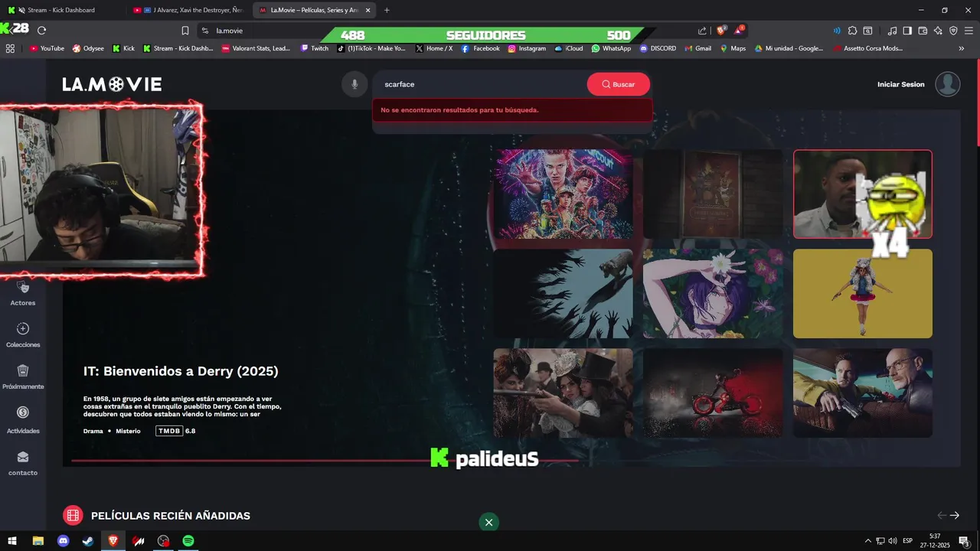Screen dimensions: 980x551
Task: Open Leo AI sparkle icon
Action: 938,31
